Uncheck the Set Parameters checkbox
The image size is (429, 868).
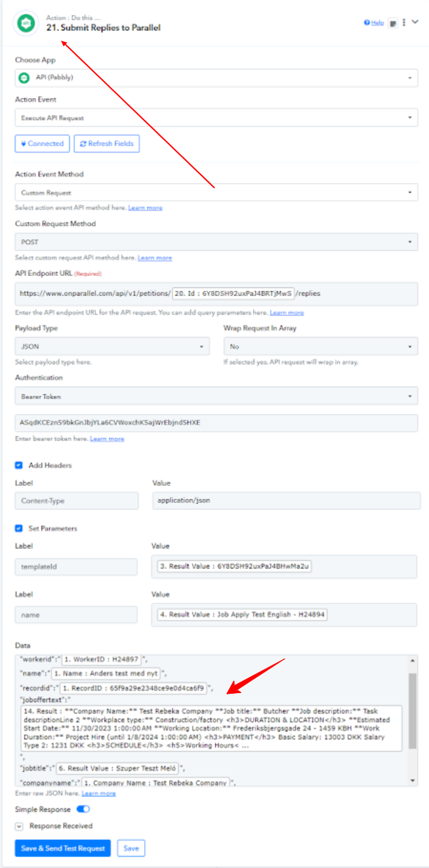[18, 528]
